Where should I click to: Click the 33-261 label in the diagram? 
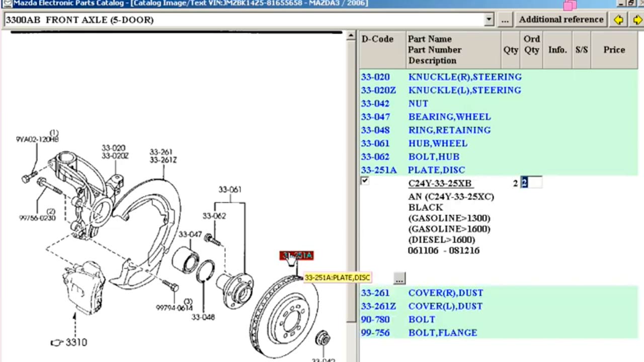(161, 152)
